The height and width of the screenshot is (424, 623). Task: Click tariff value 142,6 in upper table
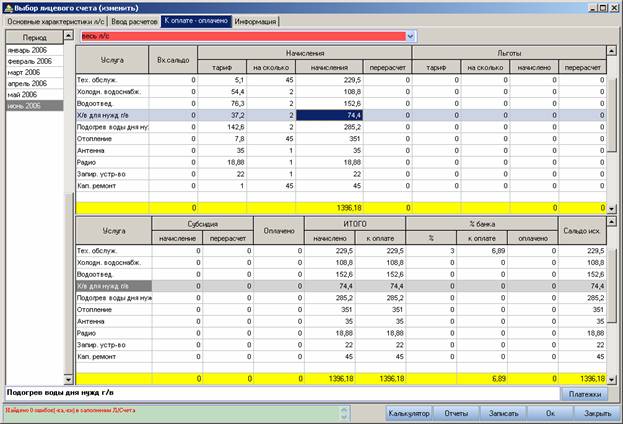coord(222,127)
